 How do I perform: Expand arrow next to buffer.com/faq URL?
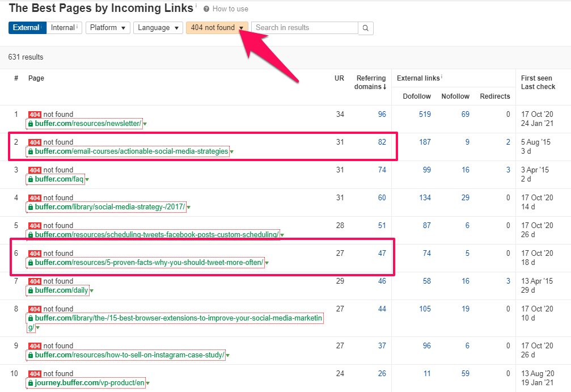tap(87, 180)
